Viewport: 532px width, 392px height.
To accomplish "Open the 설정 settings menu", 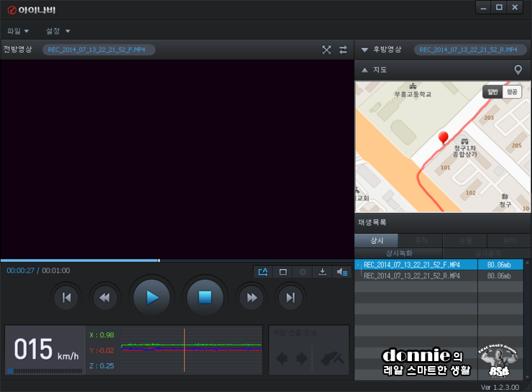I will click(58, 31).
